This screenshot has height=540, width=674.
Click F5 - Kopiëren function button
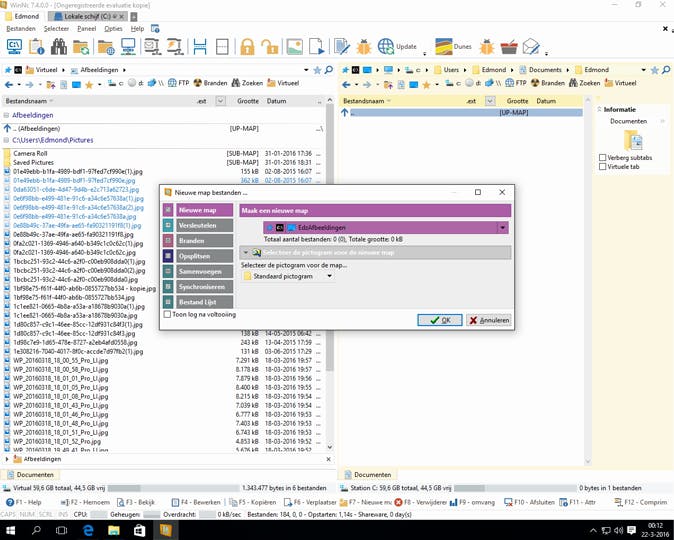[x=253, y=502]
